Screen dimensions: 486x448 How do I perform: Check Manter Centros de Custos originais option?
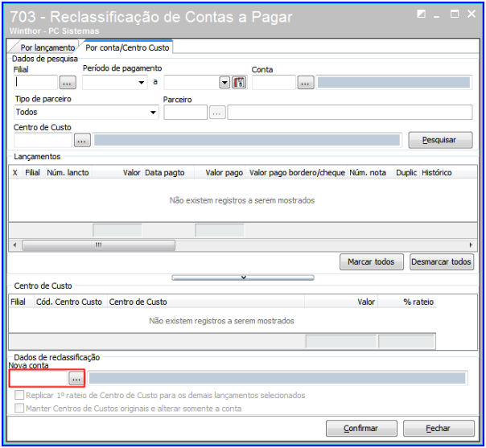[19, 408]
